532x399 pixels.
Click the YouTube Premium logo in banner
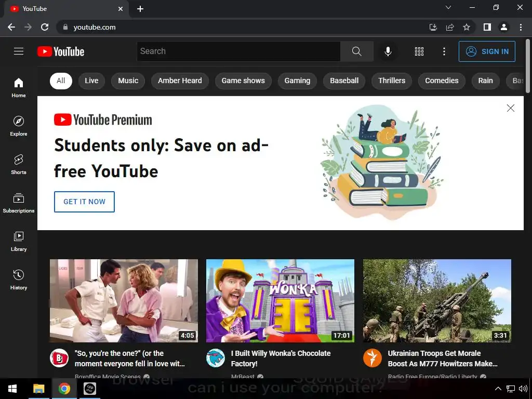click(x=103, y=120)
